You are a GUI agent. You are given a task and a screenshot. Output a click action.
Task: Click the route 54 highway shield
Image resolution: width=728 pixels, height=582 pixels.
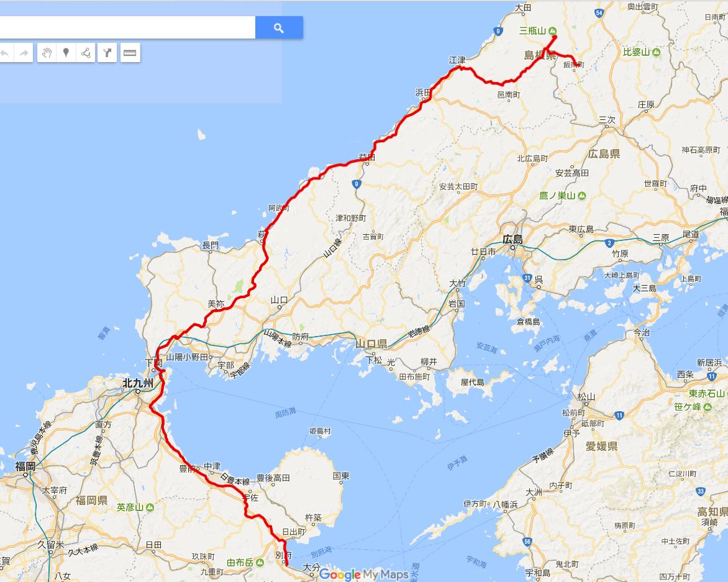(x=599, y=13)
